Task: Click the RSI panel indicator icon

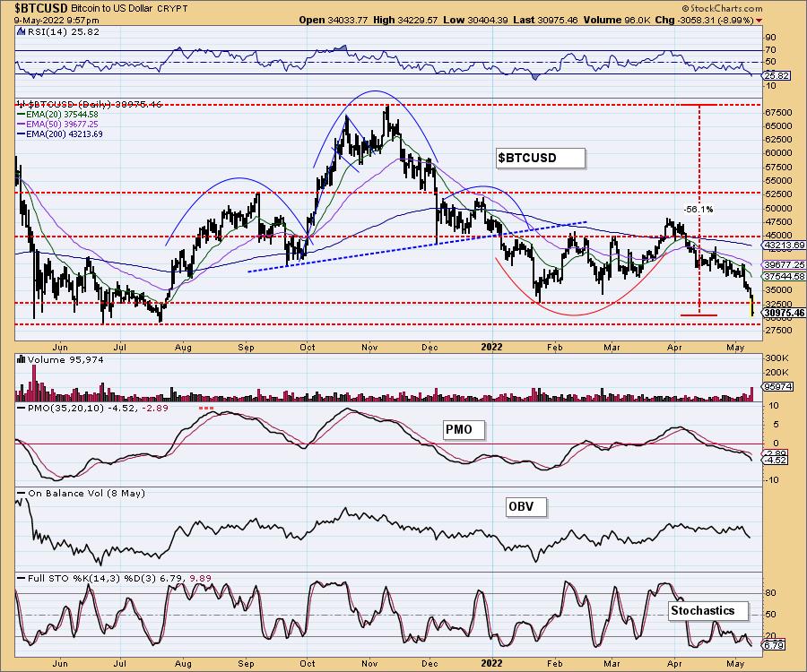Action: pos(21,31)
